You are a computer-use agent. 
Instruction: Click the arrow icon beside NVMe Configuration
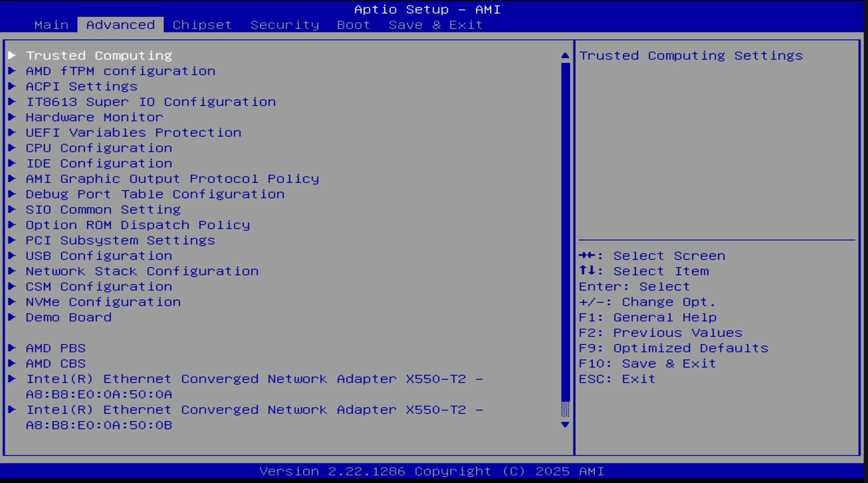click(x=12, y=302)
